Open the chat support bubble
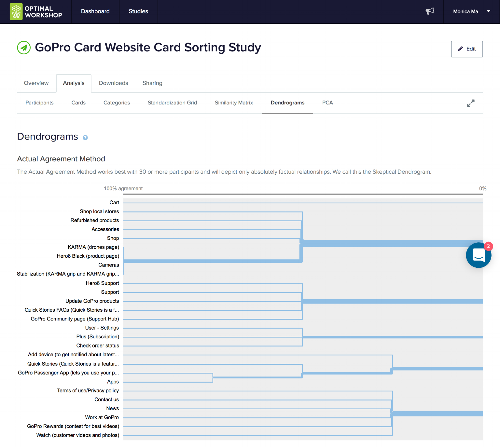 coord(479,255)
